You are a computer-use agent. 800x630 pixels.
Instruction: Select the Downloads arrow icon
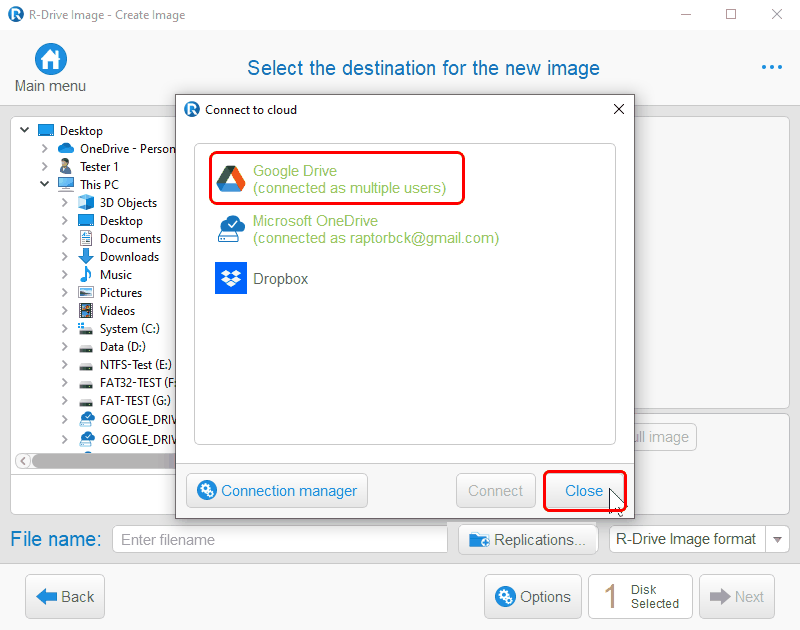(x=86, y=256)
